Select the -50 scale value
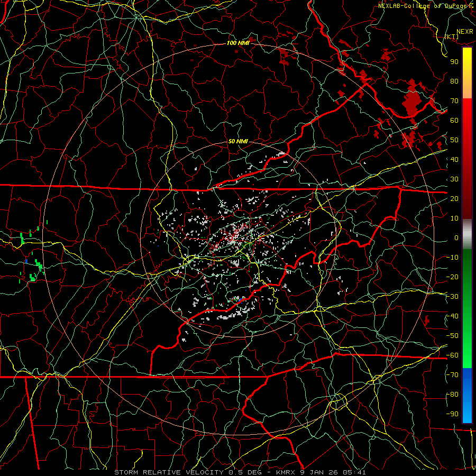 point(453,336)
